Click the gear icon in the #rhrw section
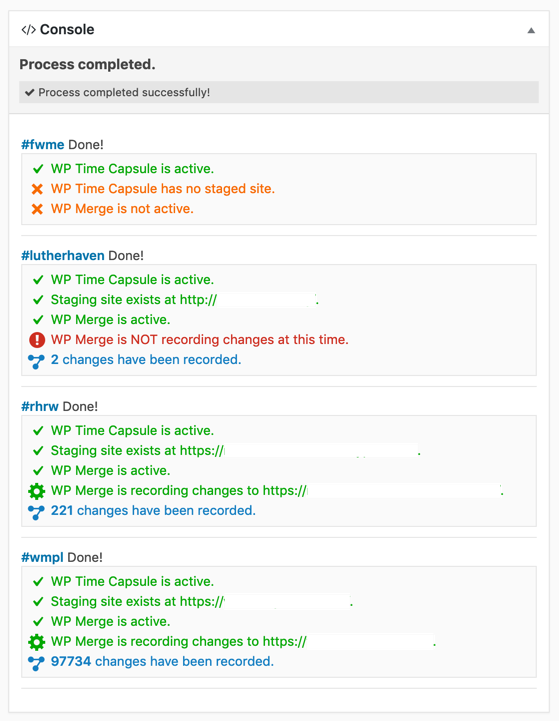The image size is (559, 721). tap(36, 491)
